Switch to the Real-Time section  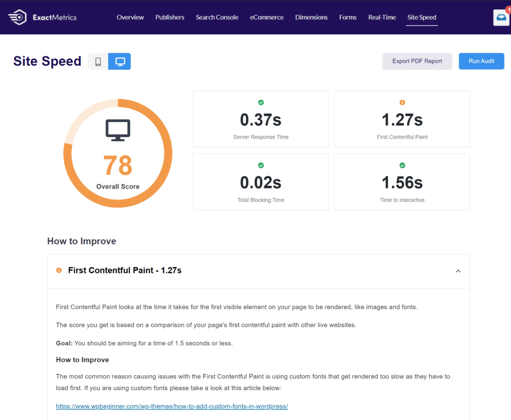(x=382, y=17)
